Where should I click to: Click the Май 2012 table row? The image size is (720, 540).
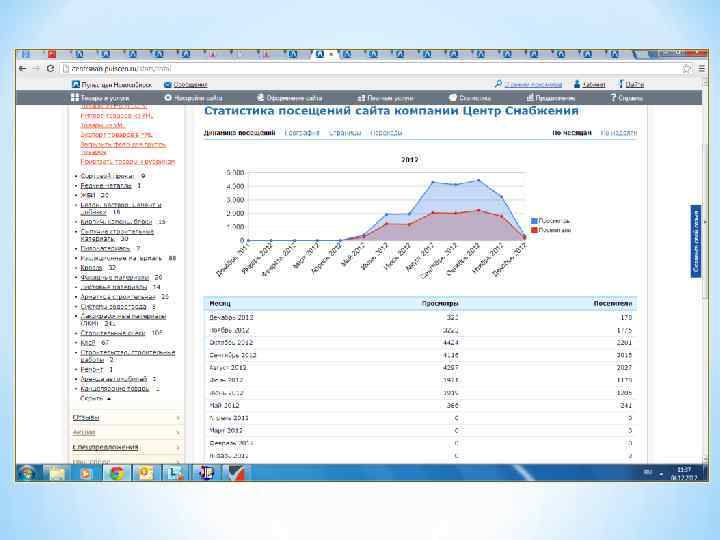420,405
